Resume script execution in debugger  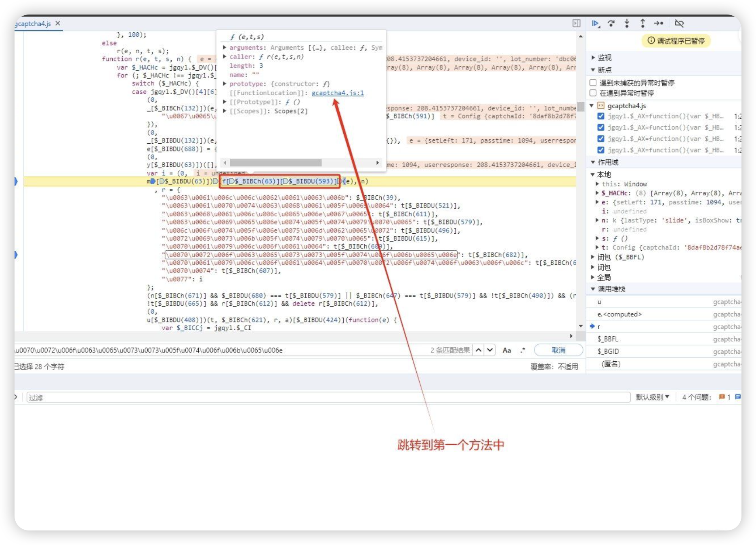595,23
